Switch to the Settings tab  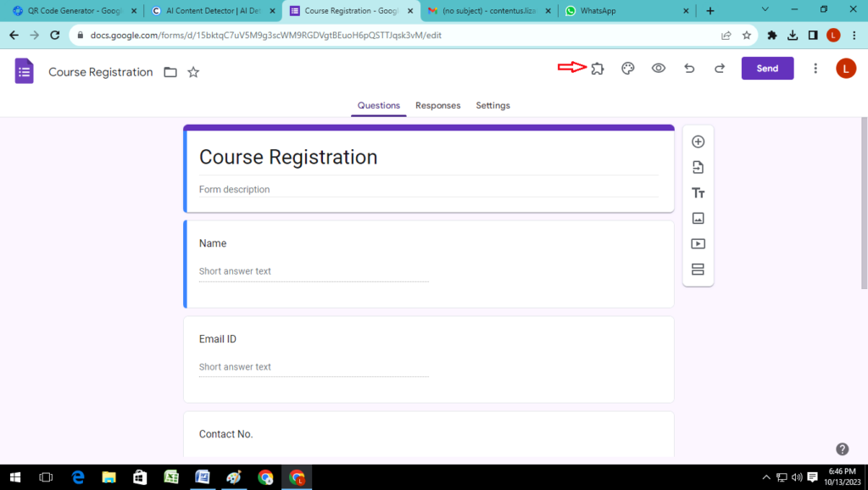tap(492, 105)
